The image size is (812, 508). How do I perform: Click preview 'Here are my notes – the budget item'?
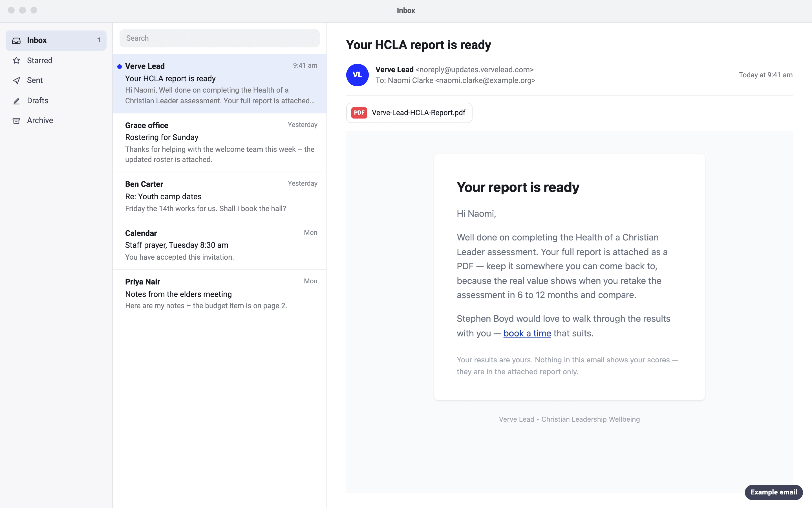tap(206, 306)
